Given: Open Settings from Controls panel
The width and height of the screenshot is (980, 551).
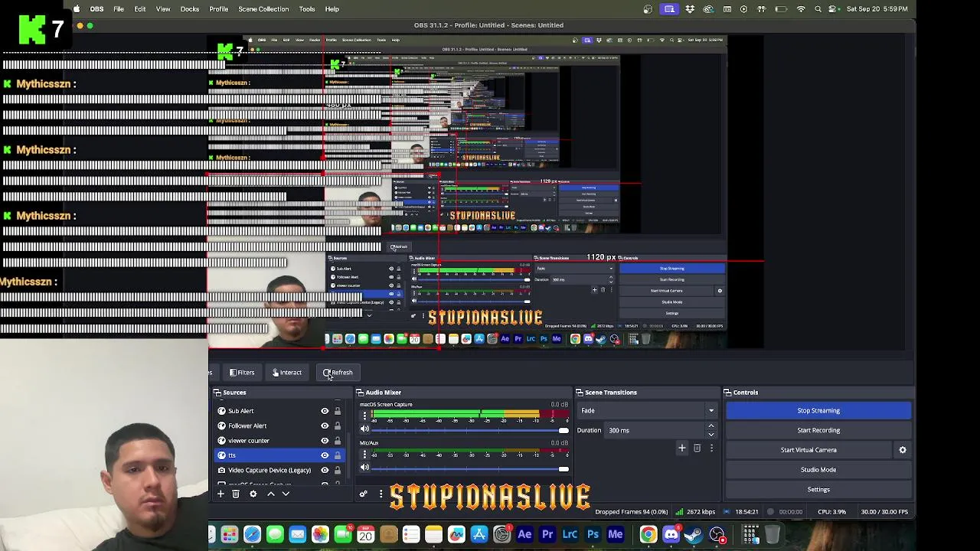Looking at the screenshot, I should point(818,490).
